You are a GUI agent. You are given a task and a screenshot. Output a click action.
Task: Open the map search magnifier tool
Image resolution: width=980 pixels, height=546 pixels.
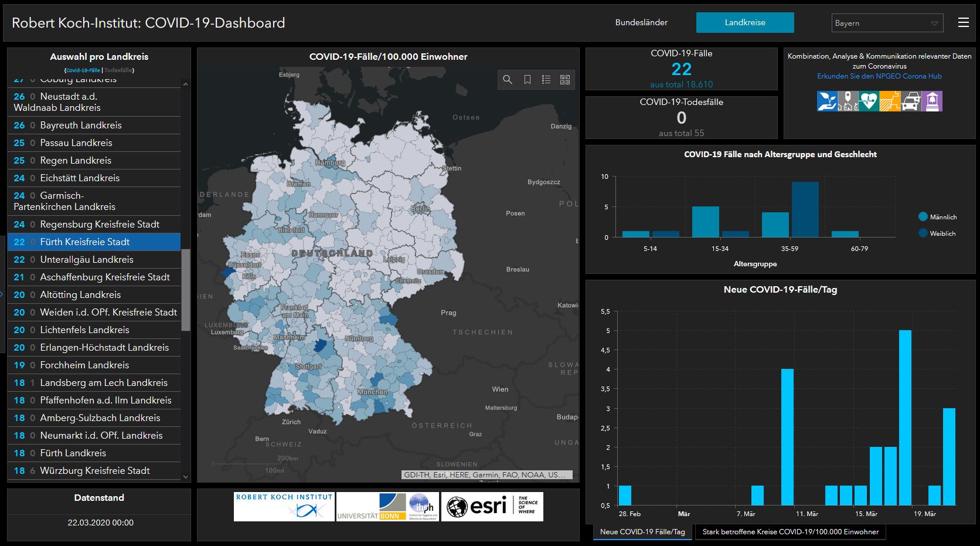point(508,80)
